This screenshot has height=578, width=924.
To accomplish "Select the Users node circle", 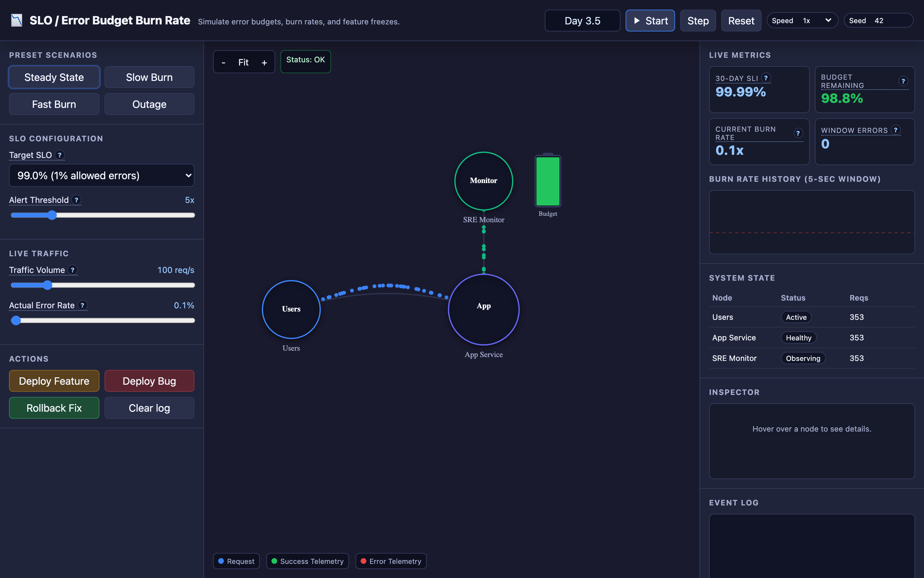I will (x=291, y=309).
